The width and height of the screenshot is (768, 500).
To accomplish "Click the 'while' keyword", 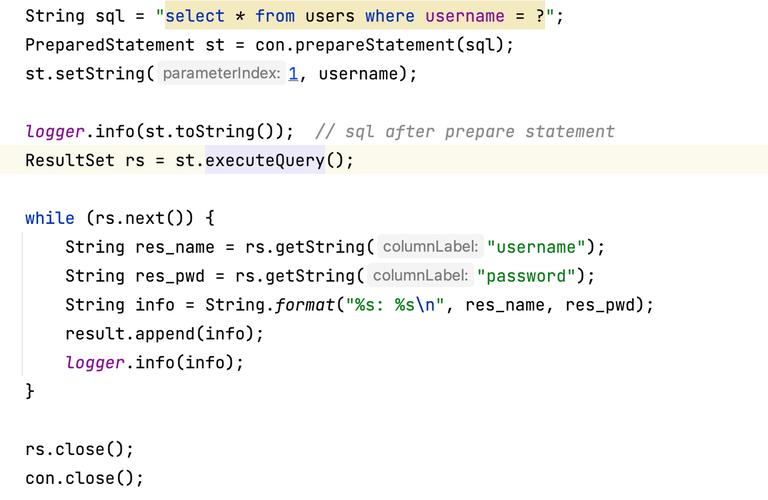I will (50, 218).
